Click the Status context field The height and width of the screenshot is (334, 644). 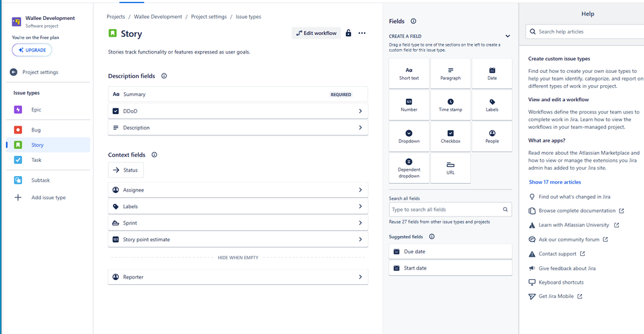126,170
